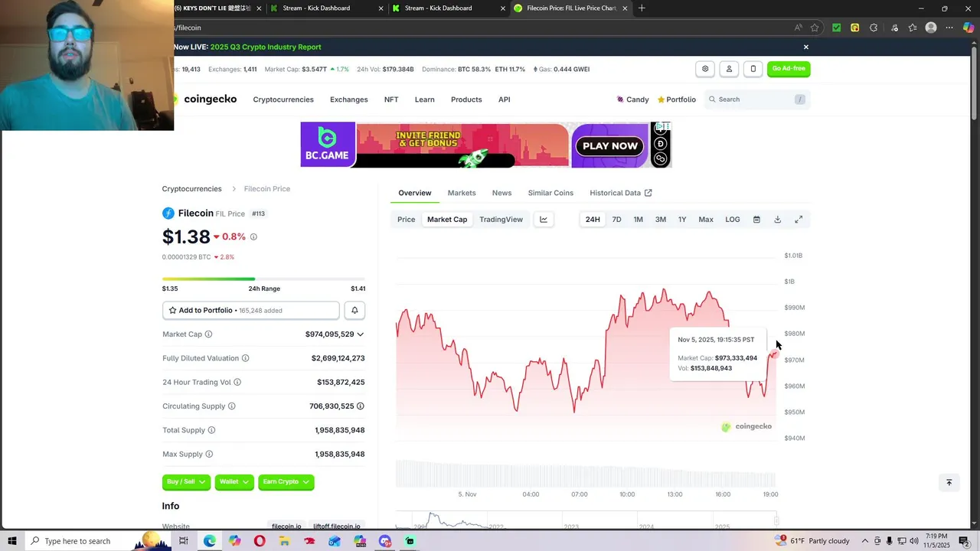Switch to Markets tab

tap(462, 193)
